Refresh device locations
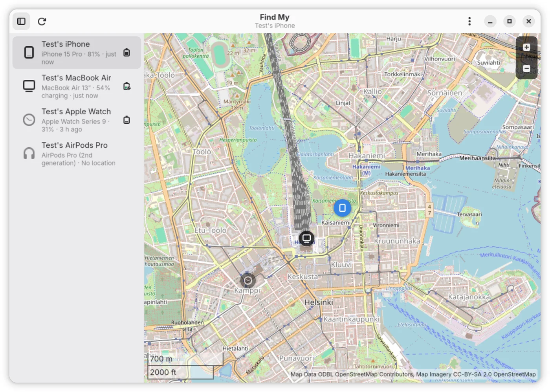This screenshot has height=392, width=550. pyautogui.click(x=42, y=21)
